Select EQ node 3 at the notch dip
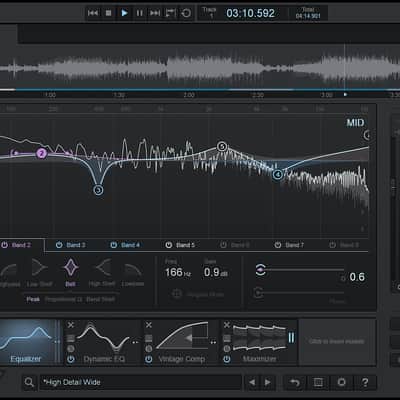 pyautogui.click(x=98, y=190)
